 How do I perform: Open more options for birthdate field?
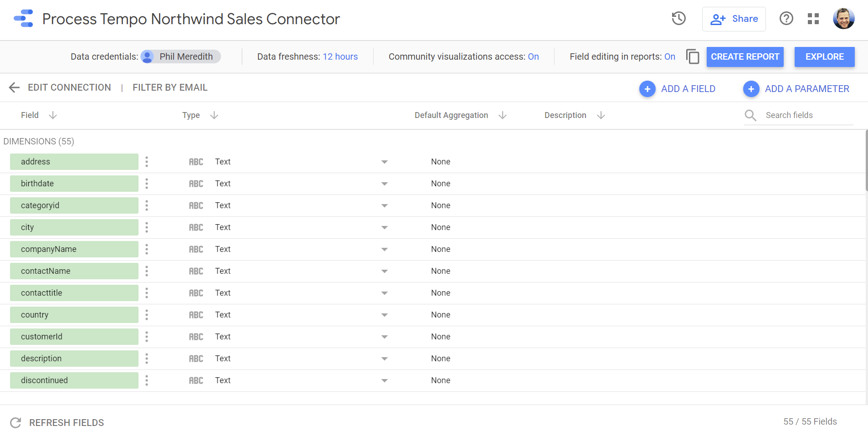pos(147,184)
